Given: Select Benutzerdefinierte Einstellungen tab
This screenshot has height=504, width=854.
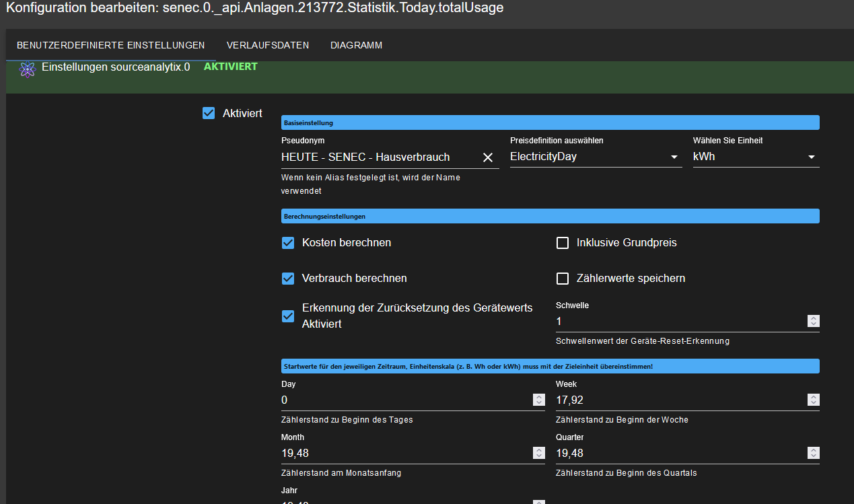Looking at the screenshot, I should coord(110,45).
